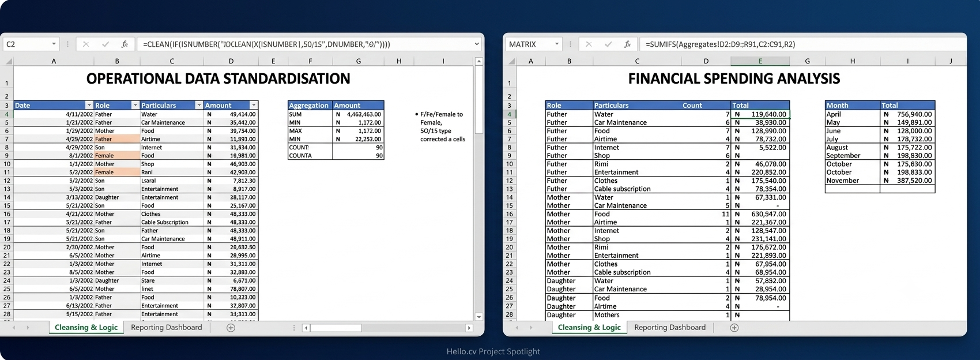
Task: Switch to Reporting Dashboard in the Financial Spending window
Action: (x=670, y=328)
